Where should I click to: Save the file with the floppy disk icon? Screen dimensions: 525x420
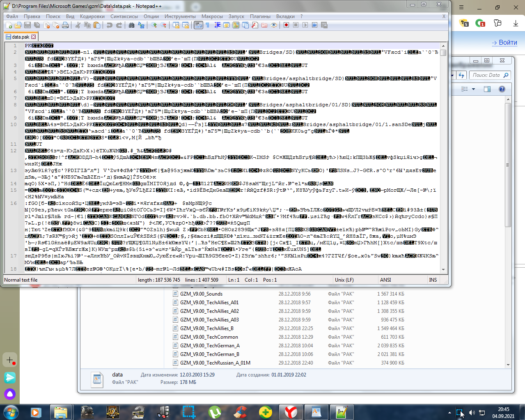click(28, 25)
